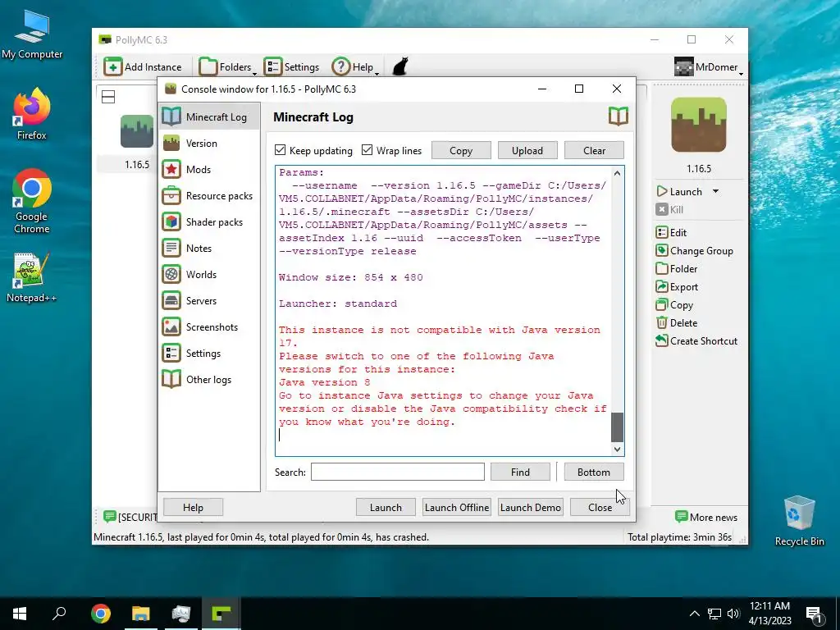
Task: Click Launch Demo button
Action: pos(531,507)
